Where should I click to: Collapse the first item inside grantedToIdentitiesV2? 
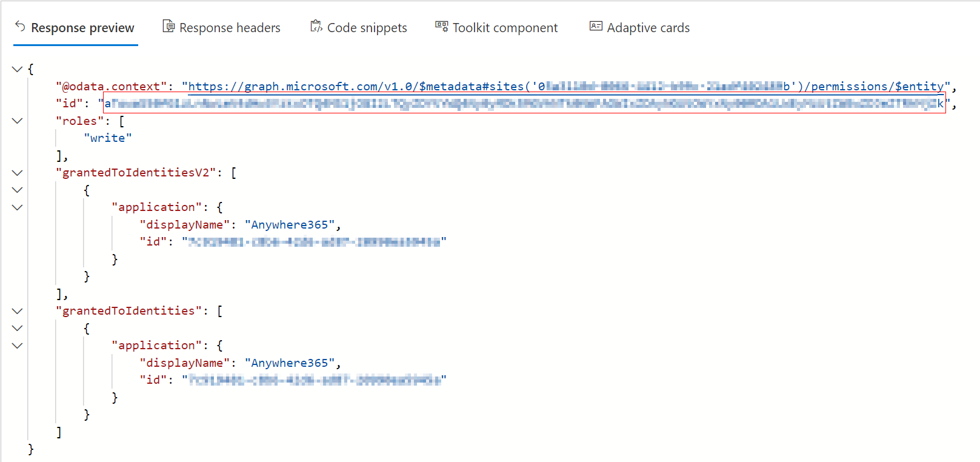coord(18,190)
